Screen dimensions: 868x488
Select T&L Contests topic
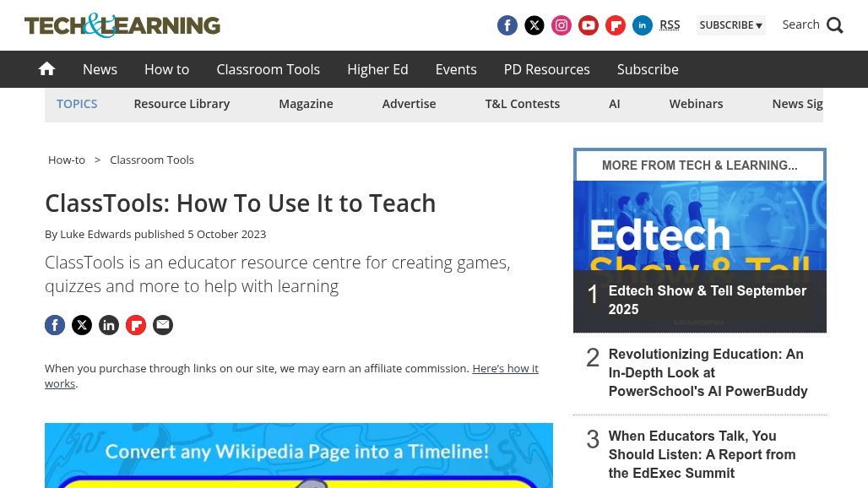point(523,104)
